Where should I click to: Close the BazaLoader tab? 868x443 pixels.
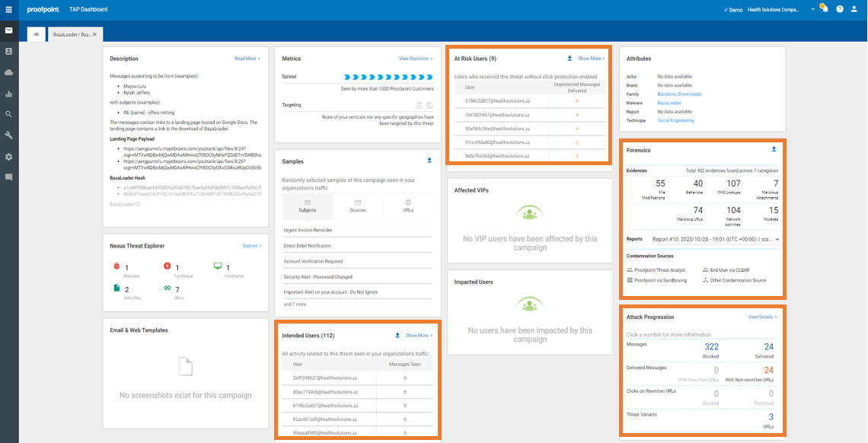(x=94, y=34)
